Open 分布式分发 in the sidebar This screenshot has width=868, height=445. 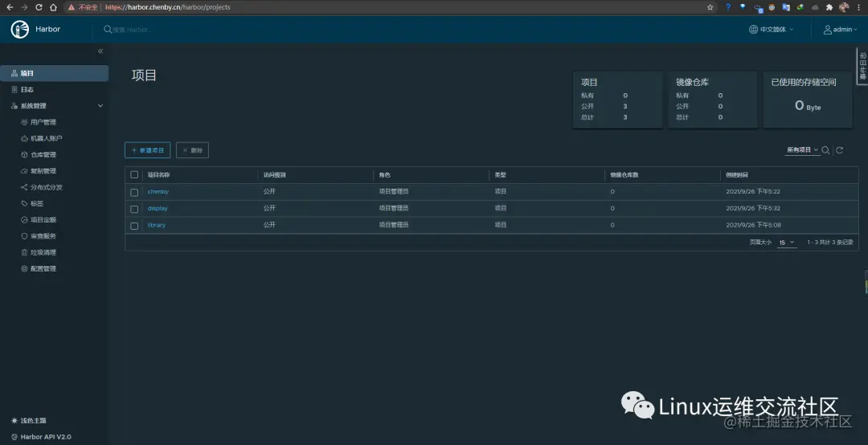point(47,187)
